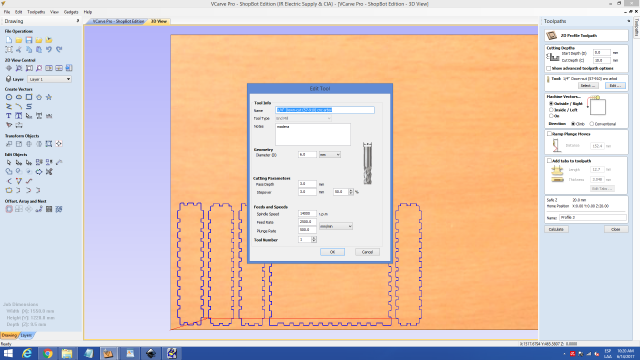This screenshot has height=360, width=640.
Task: Click Cancel in Edit Tool dialog
Action: (x=367, y=252)
